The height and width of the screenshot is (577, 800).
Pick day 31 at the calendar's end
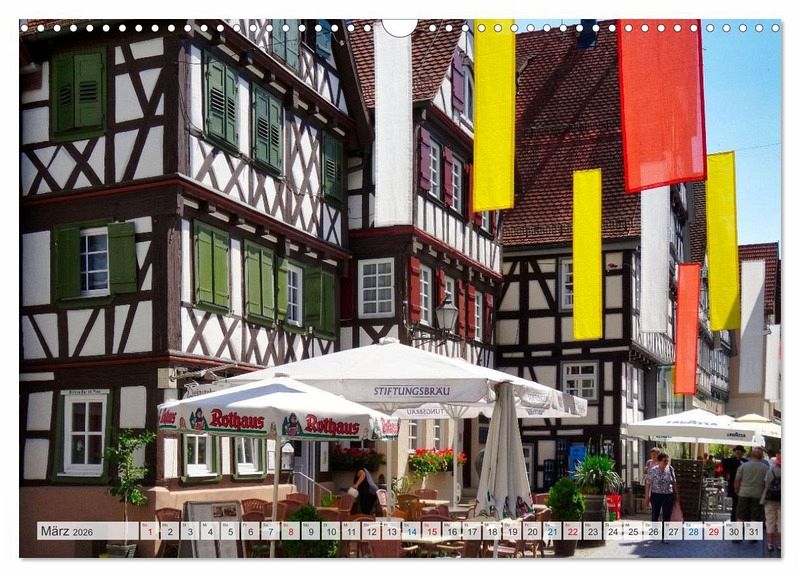tap(753, 531)
